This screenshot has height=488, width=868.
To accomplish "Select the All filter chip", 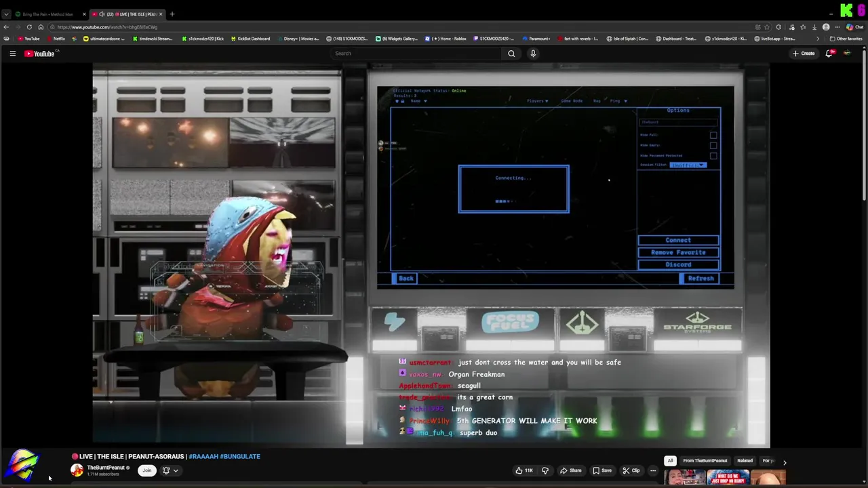I will (670, 461).
